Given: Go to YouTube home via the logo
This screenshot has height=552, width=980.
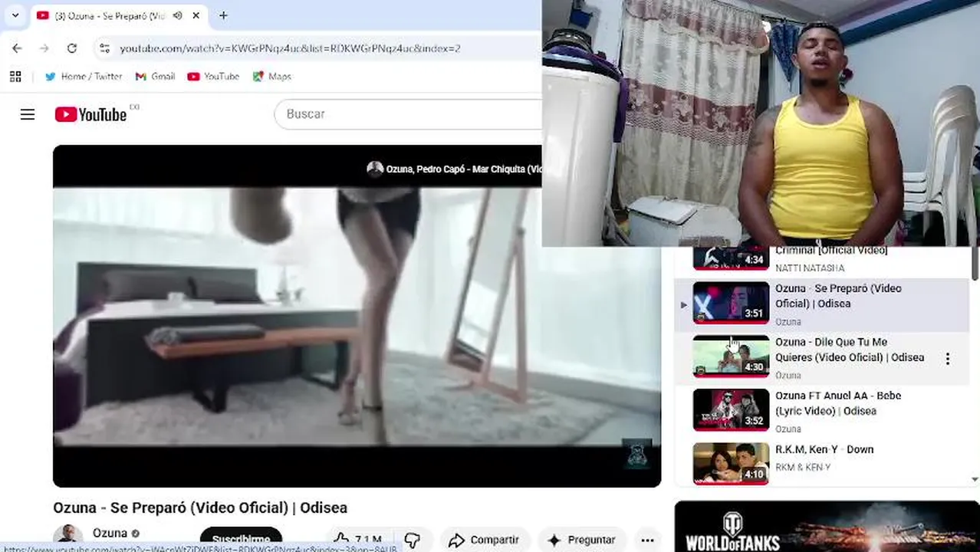Looking at the screenshot, I should (90, 114).
